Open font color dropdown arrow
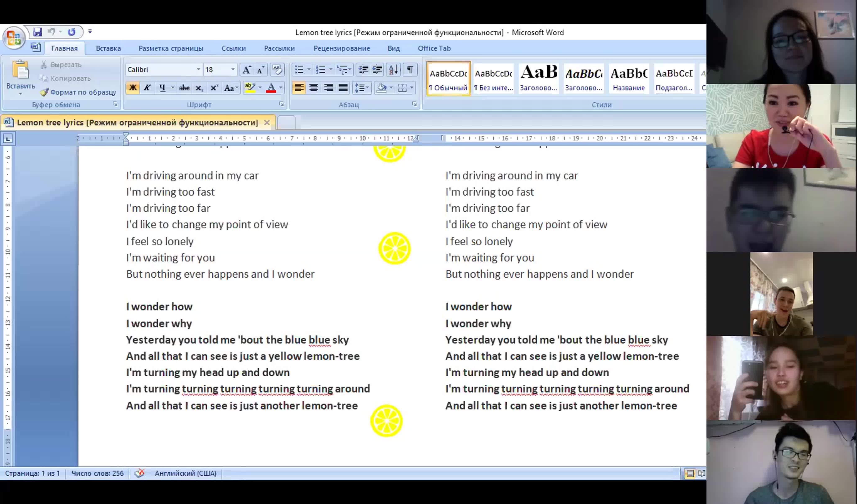857x504 pixels. tap(281, 88)
